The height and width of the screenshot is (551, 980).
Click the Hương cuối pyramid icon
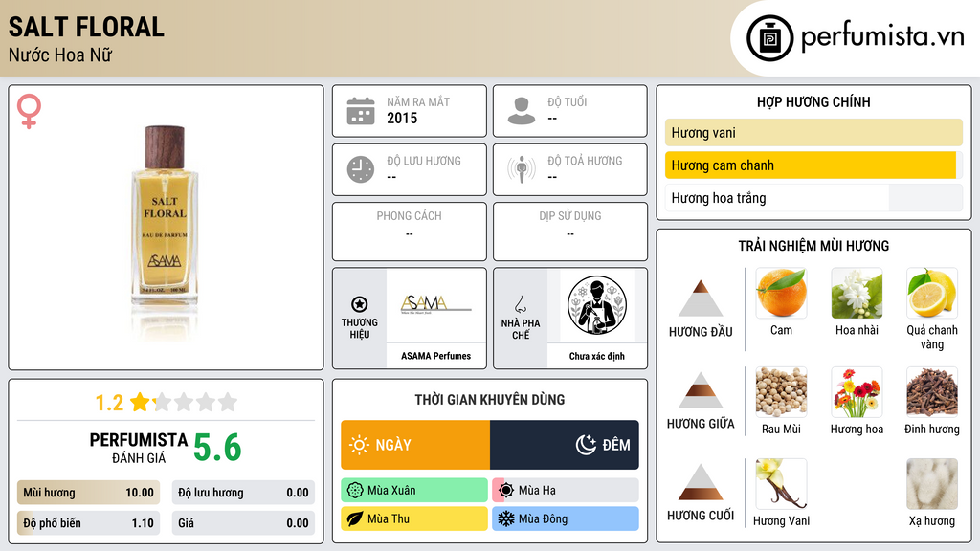pyautogui.click(x=701, y=482)
